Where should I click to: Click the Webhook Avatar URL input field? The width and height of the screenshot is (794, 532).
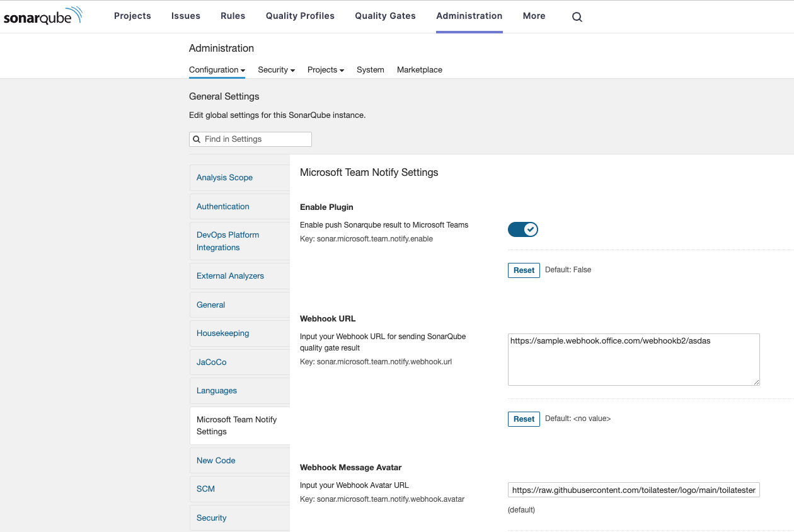pyautogui.click(x=634, y=490)
